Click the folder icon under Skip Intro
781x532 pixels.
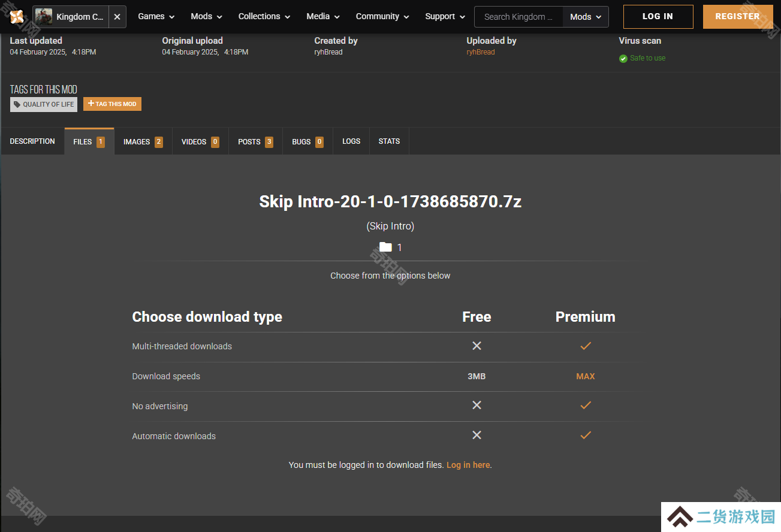point(385,247)
